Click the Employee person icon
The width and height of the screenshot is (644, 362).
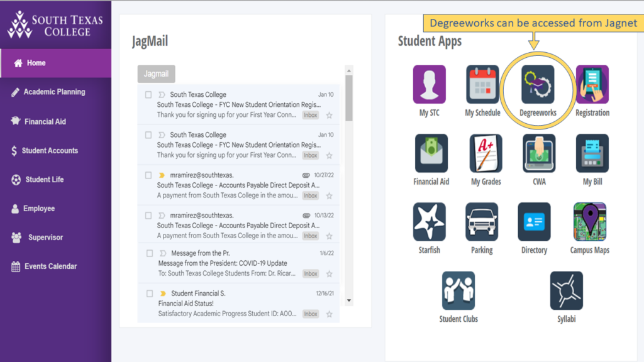(x=15, y=209)
